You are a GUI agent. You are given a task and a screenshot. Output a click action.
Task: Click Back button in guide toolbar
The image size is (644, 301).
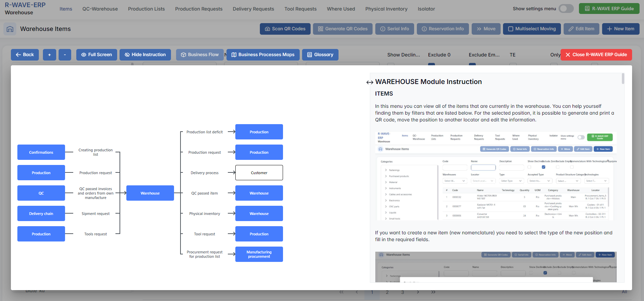25,55
